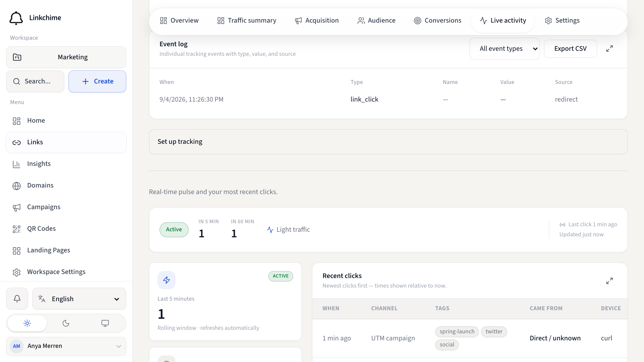Open Domains in the sidebar

[66, 186]
